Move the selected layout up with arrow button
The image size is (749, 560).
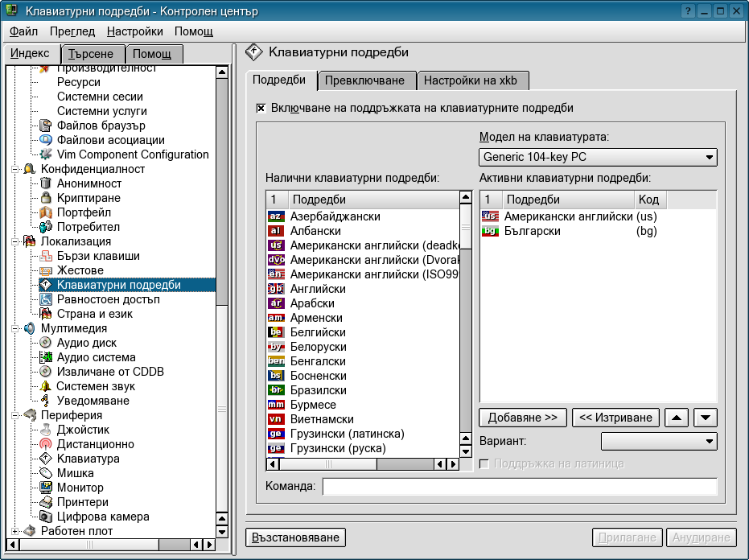(x=678, y=418)
